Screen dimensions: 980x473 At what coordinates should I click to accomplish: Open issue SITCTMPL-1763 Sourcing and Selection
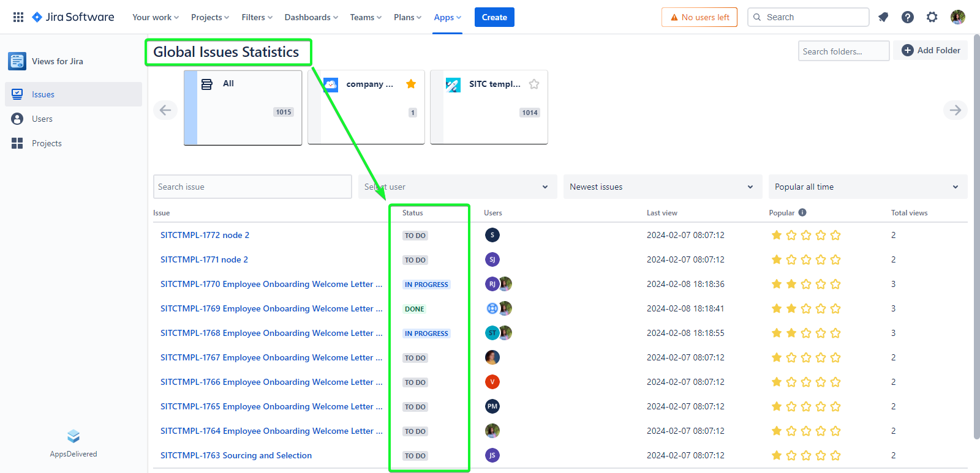click(x=236, y=455)
